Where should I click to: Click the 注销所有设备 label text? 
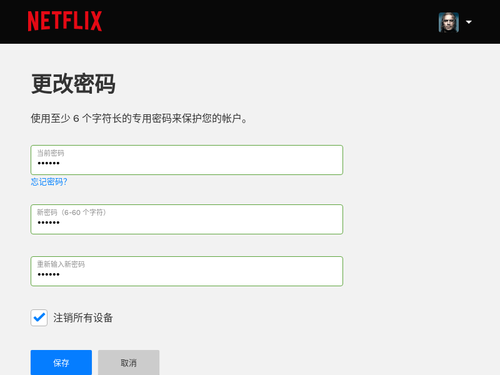pos(83,318)
